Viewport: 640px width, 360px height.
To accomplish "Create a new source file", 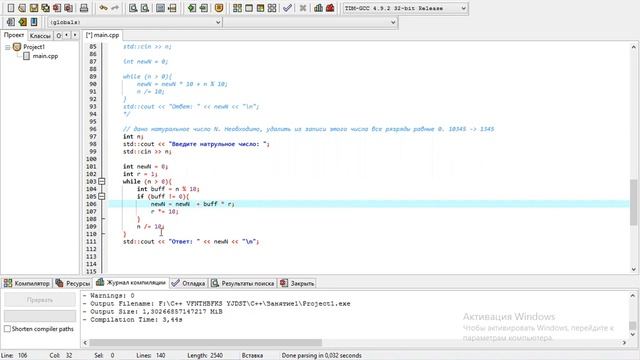I will pyautogui.click(x=11, y=8).
